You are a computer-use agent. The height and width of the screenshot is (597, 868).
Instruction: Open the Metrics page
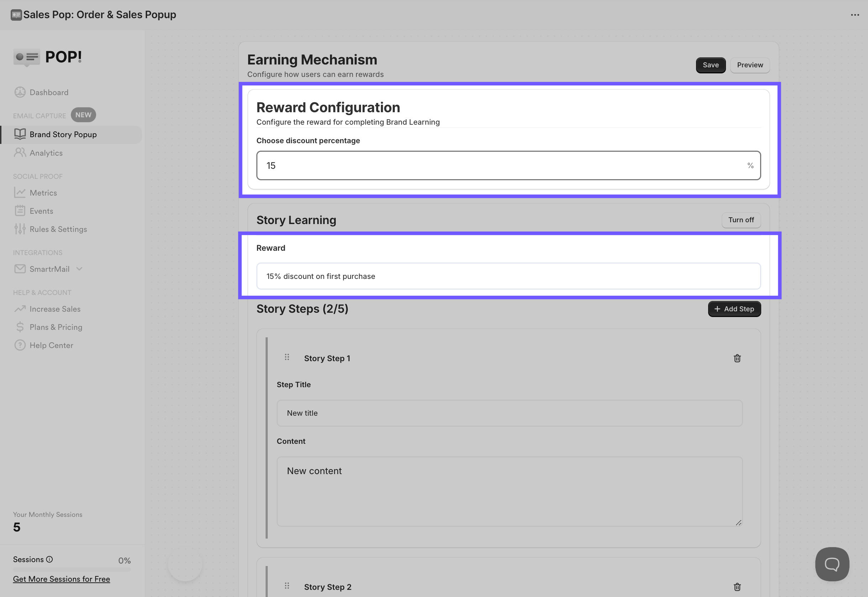pyautogui.click(x=43, y=193)
